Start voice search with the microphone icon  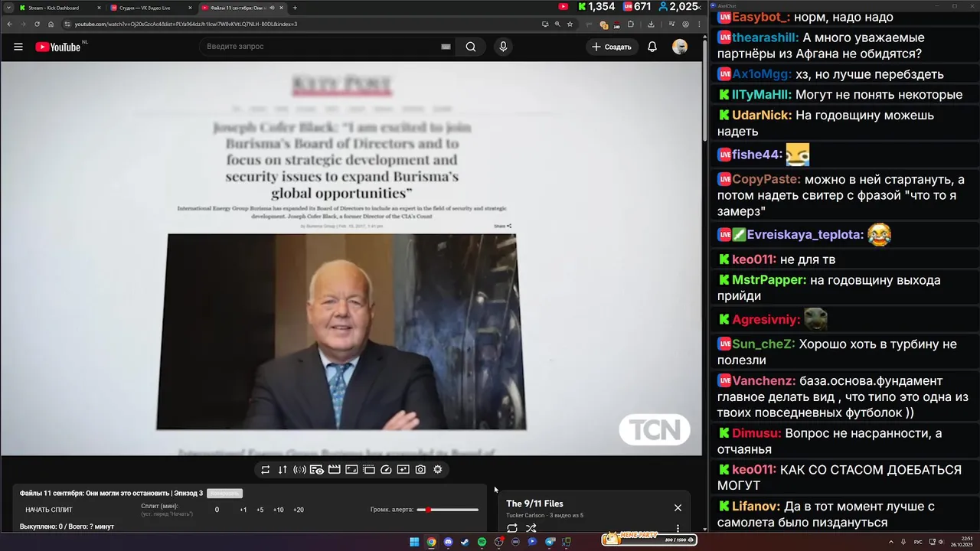tap(503, 47)
